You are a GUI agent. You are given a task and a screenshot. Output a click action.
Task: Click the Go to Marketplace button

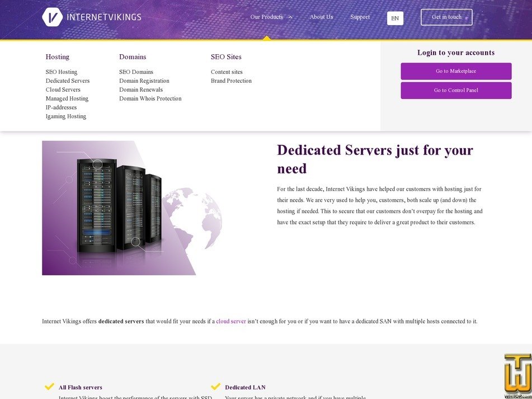click(456, 71)
